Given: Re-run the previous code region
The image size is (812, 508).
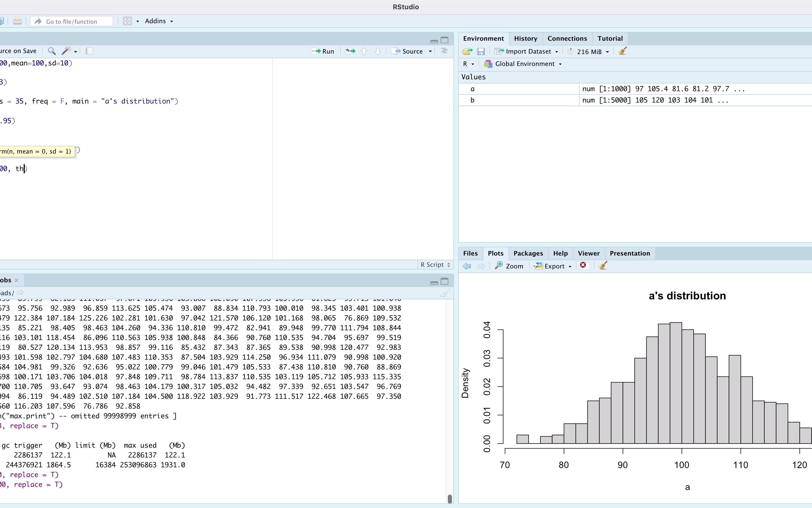Looking at the screenshot, I should [x=351, y=51].
